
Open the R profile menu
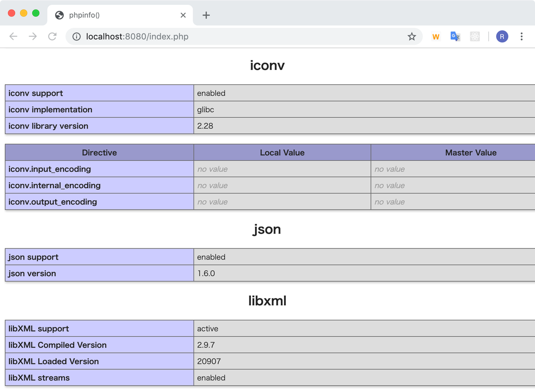point(502,37)
